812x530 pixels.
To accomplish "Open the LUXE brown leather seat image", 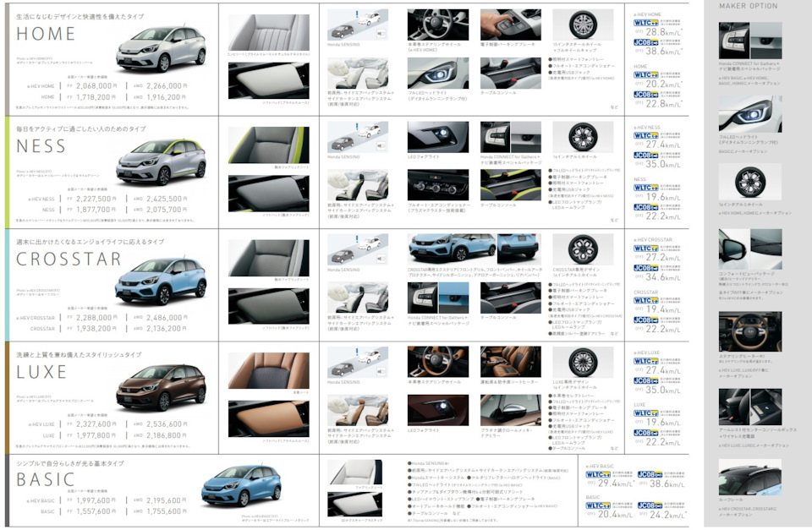I will (x=269, y=370).
